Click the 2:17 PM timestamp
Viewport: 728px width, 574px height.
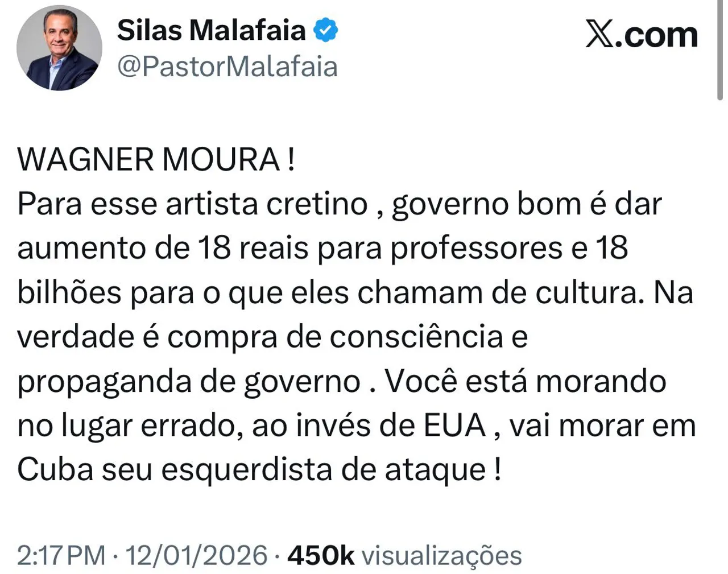click(61, 555)
